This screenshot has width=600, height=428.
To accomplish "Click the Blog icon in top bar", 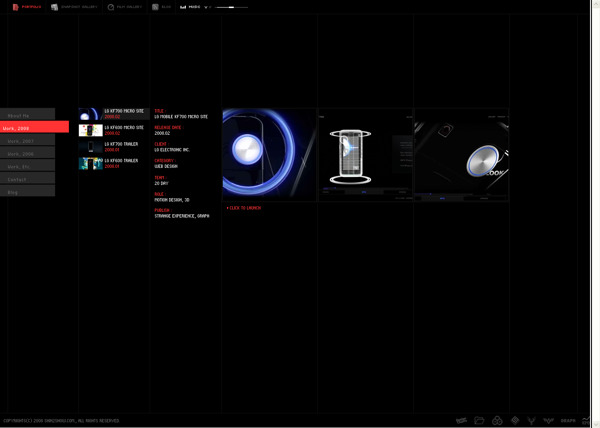I will (x=155, y=7).
